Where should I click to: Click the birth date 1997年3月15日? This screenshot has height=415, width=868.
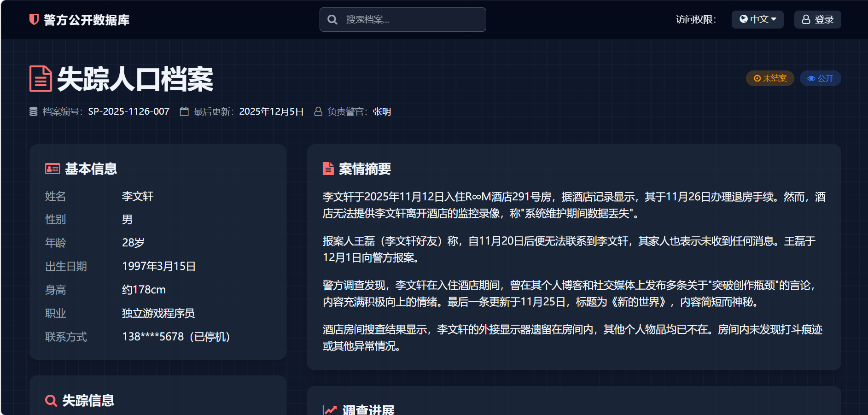[159, 266]
